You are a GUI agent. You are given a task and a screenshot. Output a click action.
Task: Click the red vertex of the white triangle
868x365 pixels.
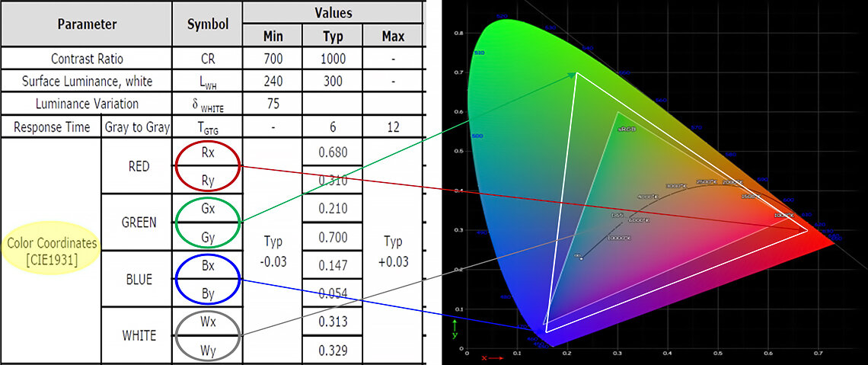click(x=808, y=229)
